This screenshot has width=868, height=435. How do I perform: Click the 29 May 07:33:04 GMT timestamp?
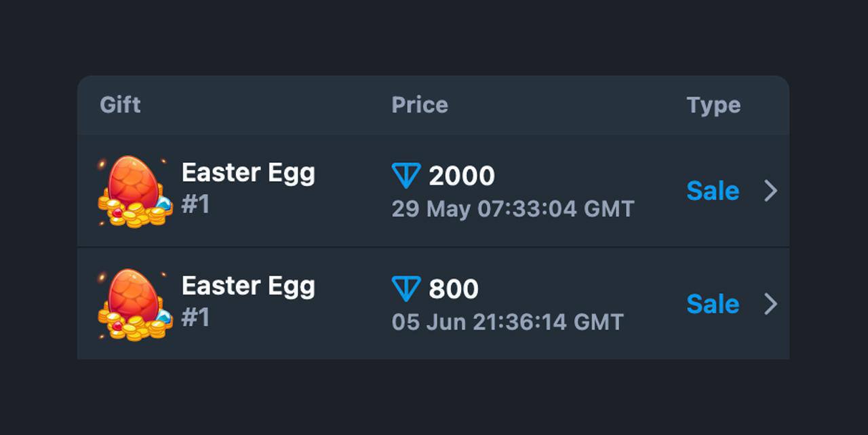513,209
